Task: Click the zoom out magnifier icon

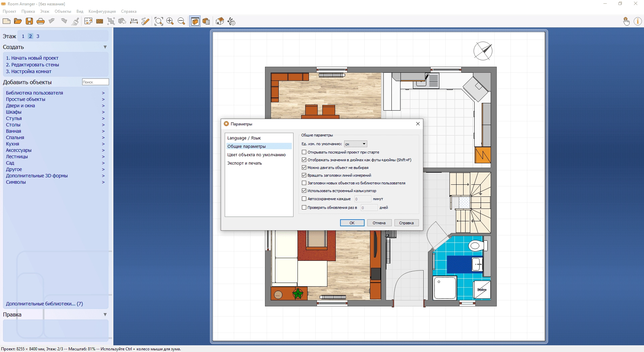Action: 181,21
